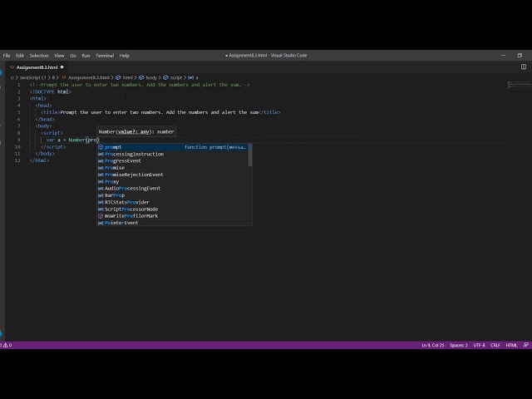Choose the BarProp suggestion
This screenshot has width=532, height=399.
point(172,195)
